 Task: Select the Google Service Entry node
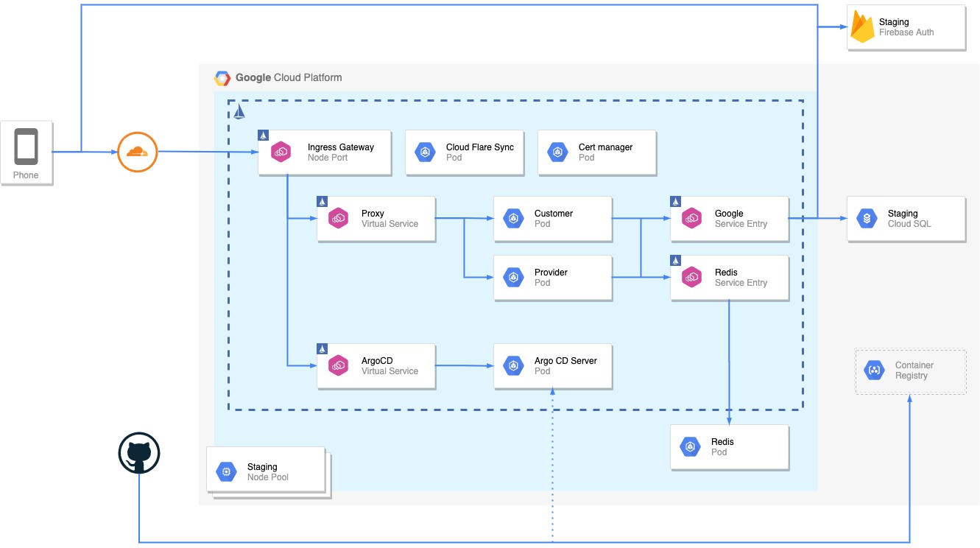coord(729,218)
